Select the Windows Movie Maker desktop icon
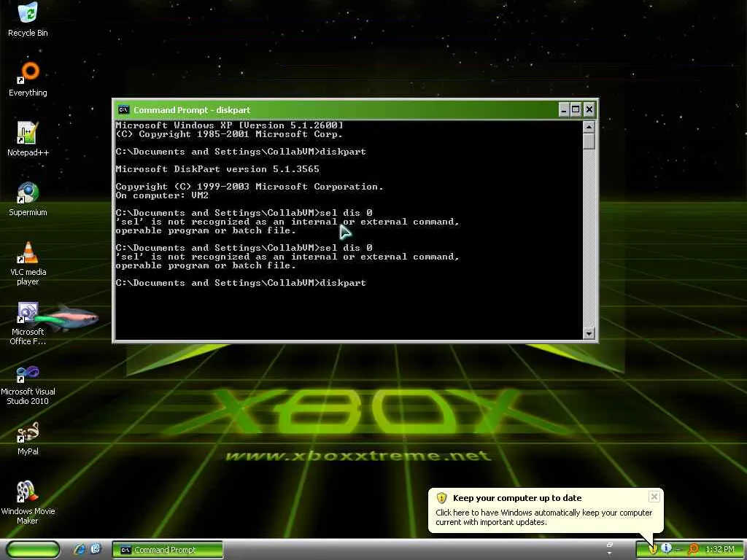Screen dimensions: 747x560 (x=28, y=503)
